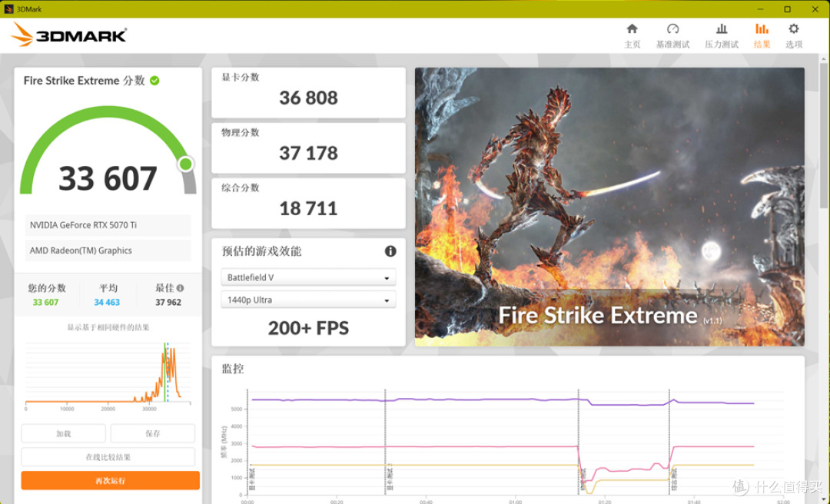This screenshot has width=830, height=504.
Task: Click the 200+ FPS estimate
Action: click(308, 328)
